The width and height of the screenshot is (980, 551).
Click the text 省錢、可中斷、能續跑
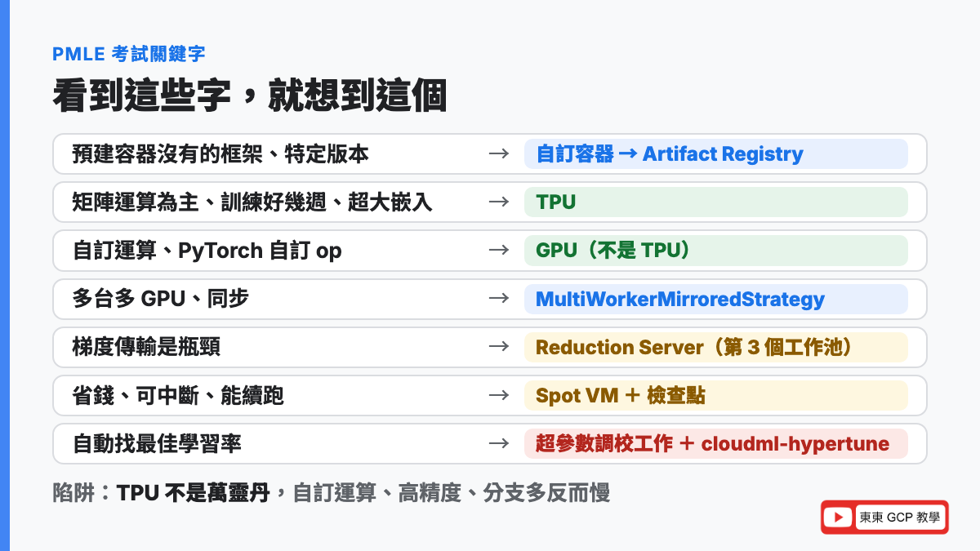click(x=178, y=396)
